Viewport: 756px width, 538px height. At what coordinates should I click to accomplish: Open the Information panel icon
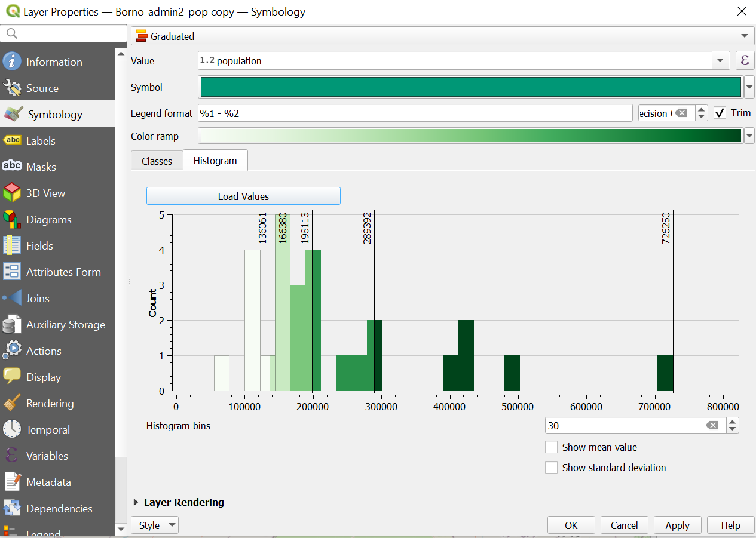12,62
